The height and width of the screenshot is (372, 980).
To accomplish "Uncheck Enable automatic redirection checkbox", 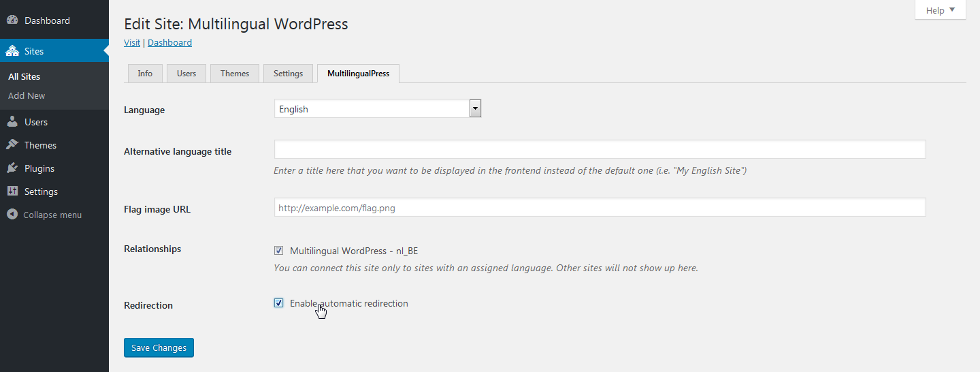I will pyautogui.click(x=279, y=303).
